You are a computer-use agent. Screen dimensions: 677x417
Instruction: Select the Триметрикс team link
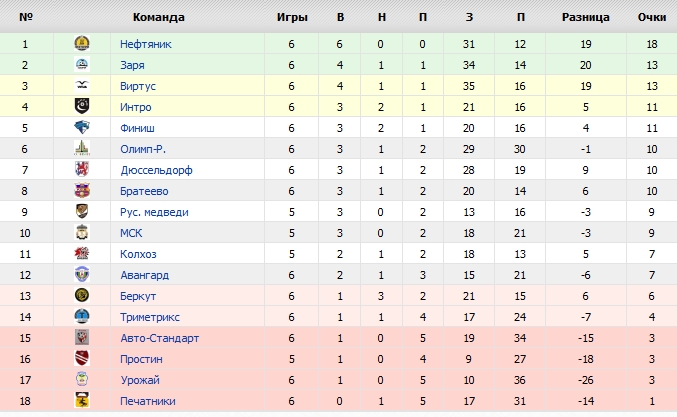pyautogui.click(x=151, y=317)
